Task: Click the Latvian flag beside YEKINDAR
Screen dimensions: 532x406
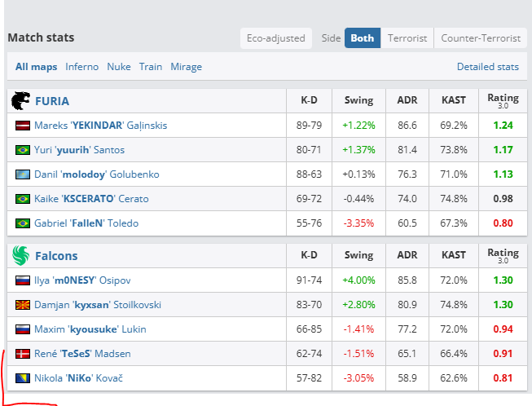Action: point(23,126)
